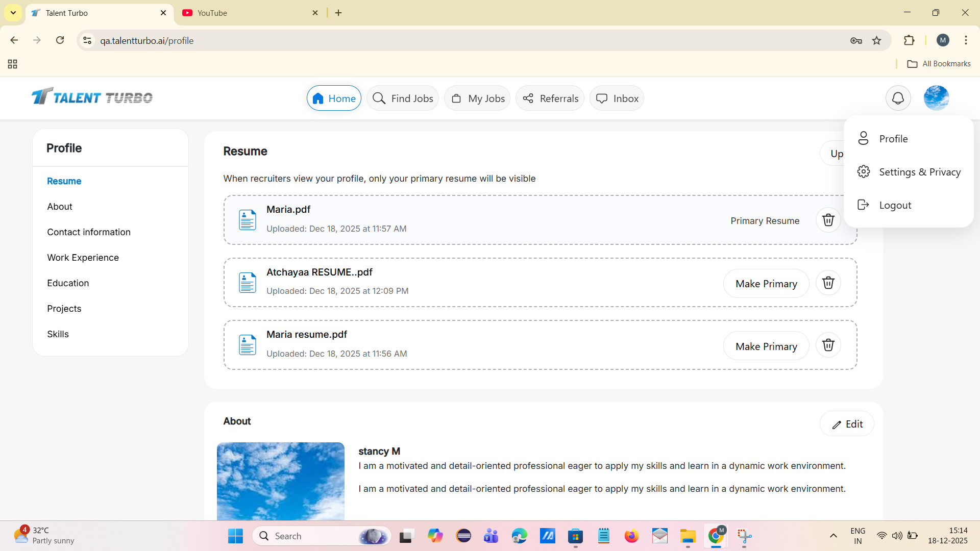Jump to About section in sidebar
The height and width of the screenshot is (551, 980).
[x=60, y=207]
